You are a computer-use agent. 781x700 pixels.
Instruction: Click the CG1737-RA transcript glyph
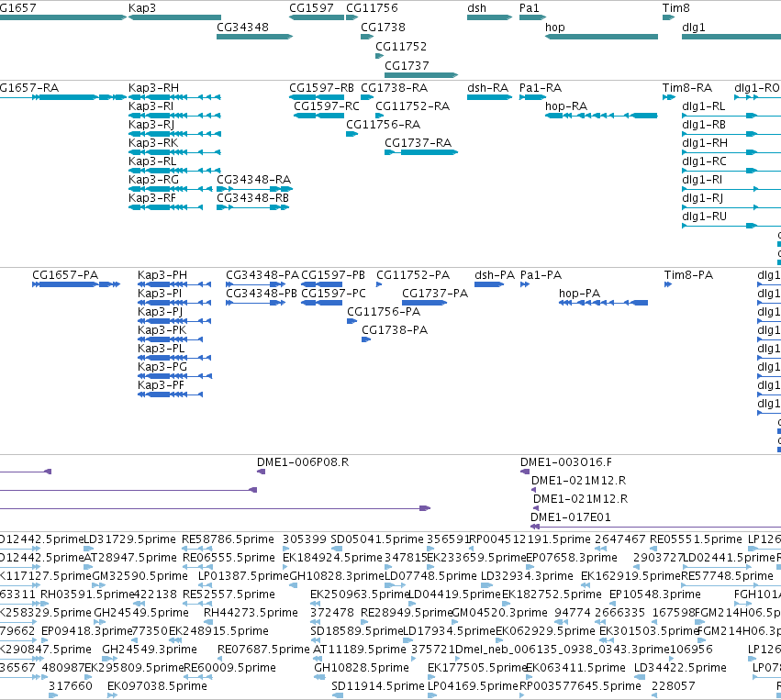(421, 152)
